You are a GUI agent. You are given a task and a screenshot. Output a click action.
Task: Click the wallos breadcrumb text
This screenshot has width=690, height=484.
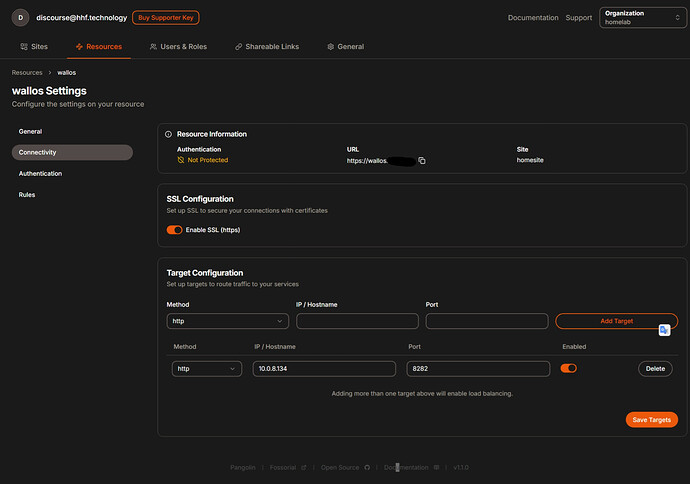(66, 73)
